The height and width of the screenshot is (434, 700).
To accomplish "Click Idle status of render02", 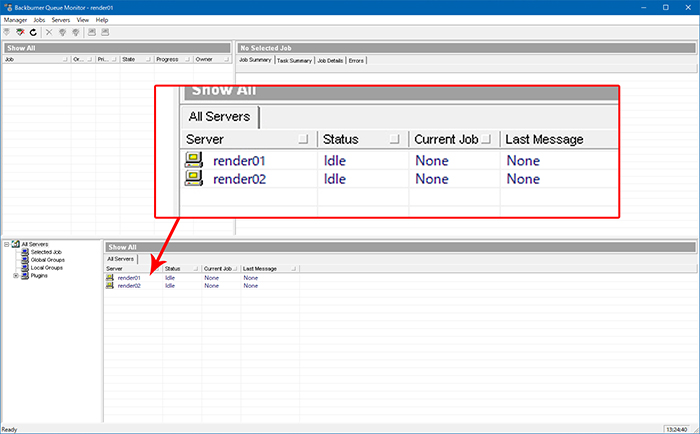I will pyautogui.click(x=170, y=286).
